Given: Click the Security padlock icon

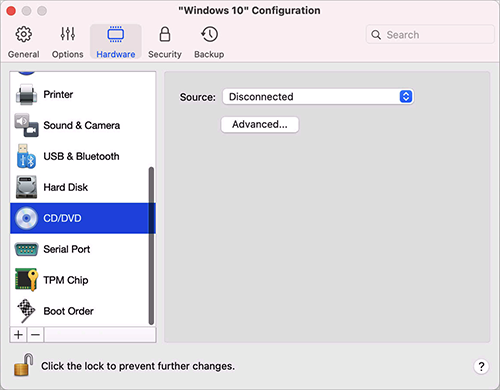Looking at the screenshot, I should (x=165, y=34).
